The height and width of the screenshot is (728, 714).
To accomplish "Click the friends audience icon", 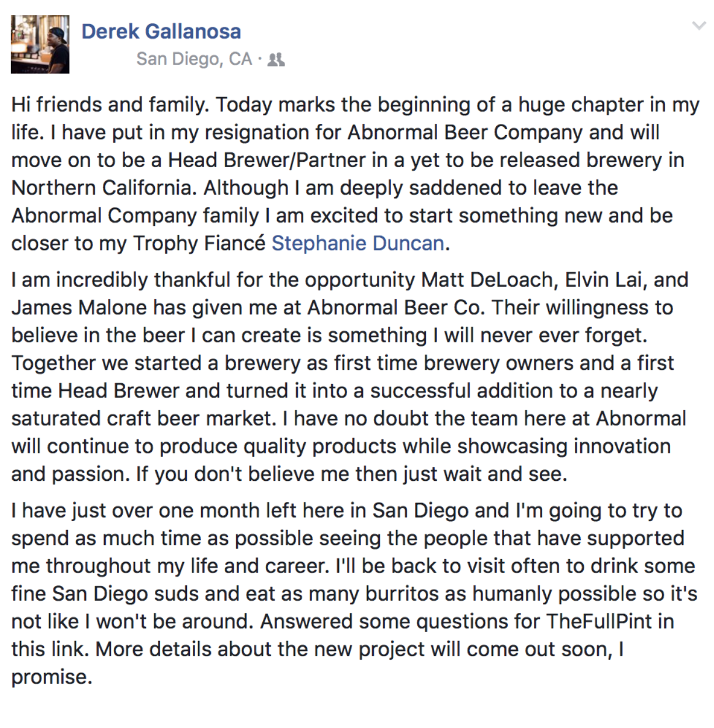I will pyautogui.click(x=276, y=60).
